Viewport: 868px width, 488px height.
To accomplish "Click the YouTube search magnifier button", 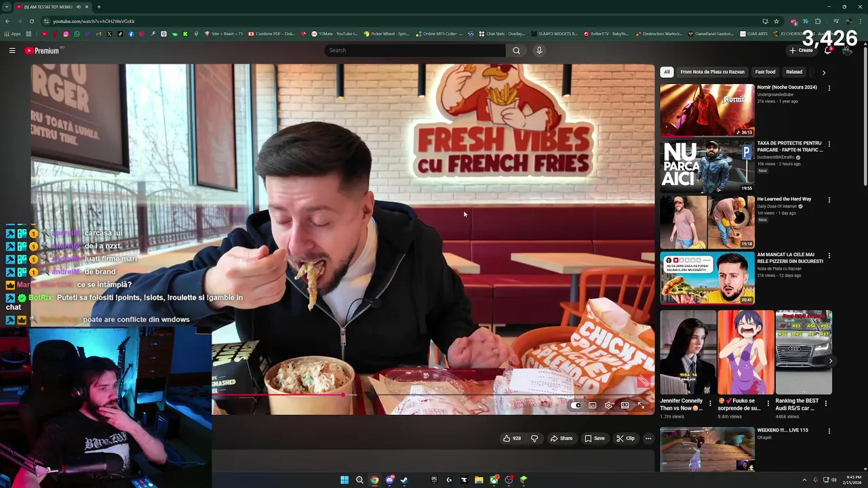I will click(x=516, y=50).
